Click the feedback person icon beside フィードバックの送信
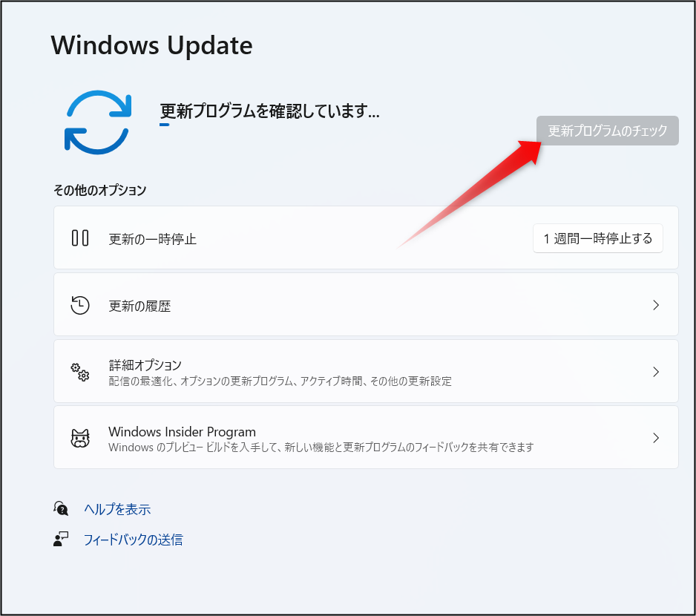 point(61,539)
